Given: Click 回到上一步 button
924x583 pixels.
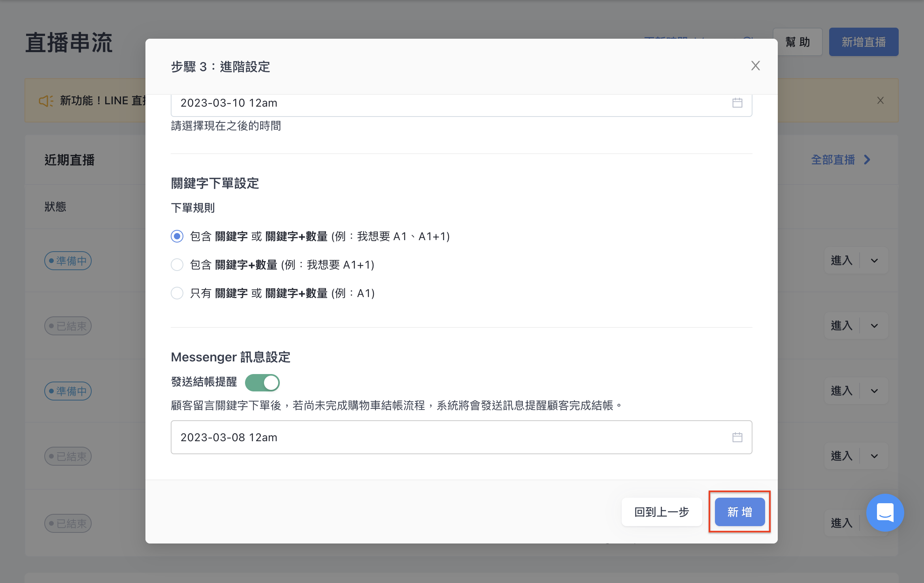Looking at the screenshot, I should pyautogui.click(x=662, y=512).
